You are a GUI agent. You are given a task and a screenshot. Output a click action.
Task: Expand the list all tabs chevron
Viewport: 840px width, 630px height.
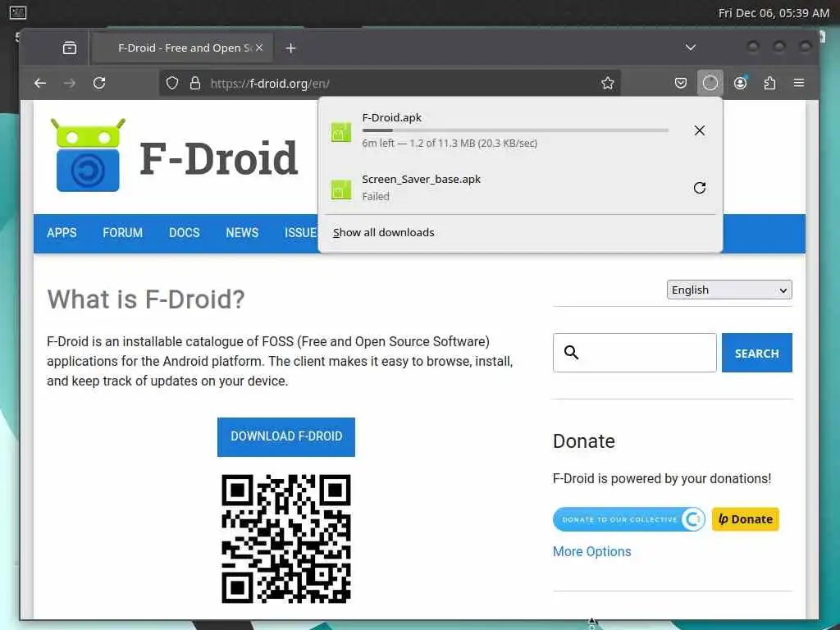pos(691,48)
